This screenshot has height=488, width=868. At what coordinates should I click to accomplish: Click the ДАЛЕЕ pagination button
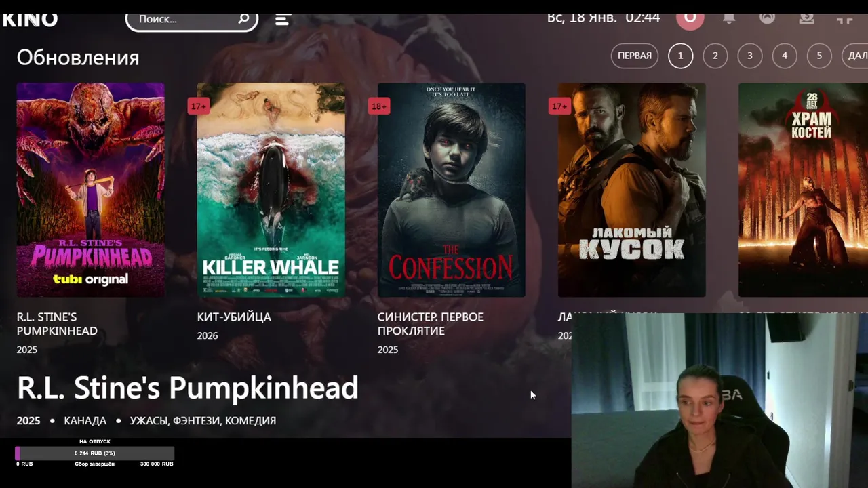click(x=855, y=56)
